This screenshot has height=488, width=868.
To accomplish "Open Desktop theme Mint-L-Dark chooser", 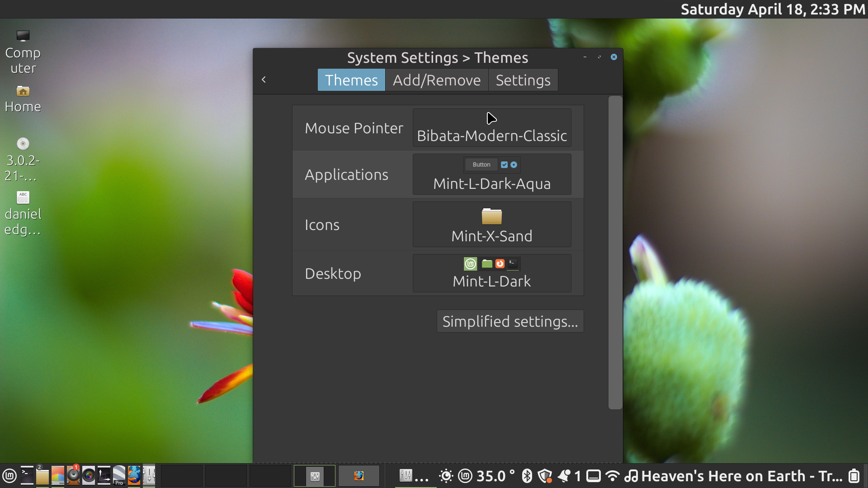I will pyautogui.click(x=491, y=273).
